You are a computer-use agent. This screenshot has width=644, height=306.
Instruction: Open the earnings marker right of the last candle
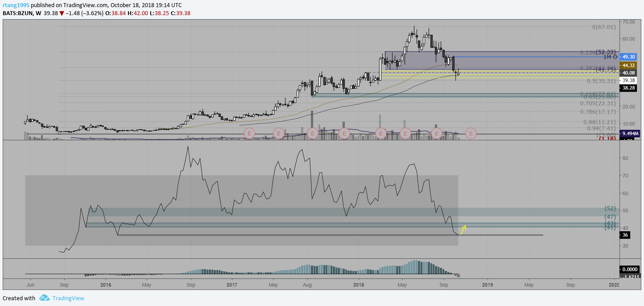click(x=471, y=133)
